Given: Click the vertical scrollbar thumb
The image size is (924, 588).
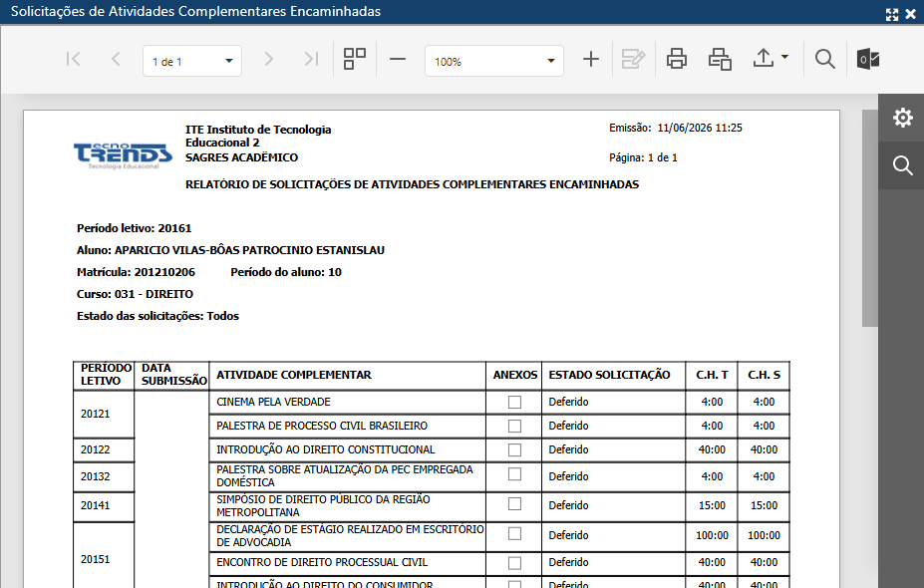Looking at the screenshot, I should point(870,218).
